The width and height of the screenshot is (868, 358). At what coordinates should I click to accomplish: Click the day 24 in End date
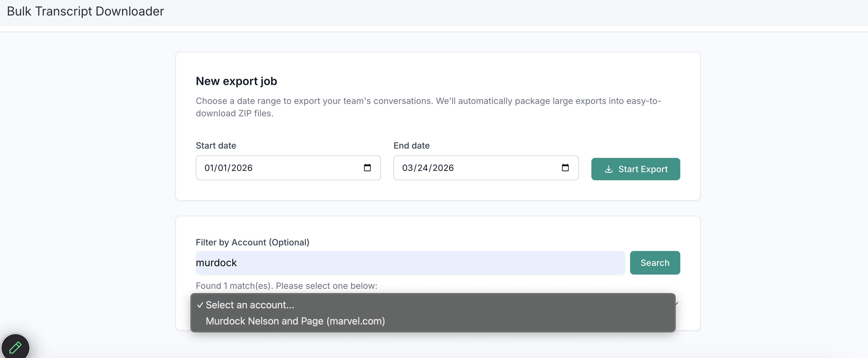point(423,168)
